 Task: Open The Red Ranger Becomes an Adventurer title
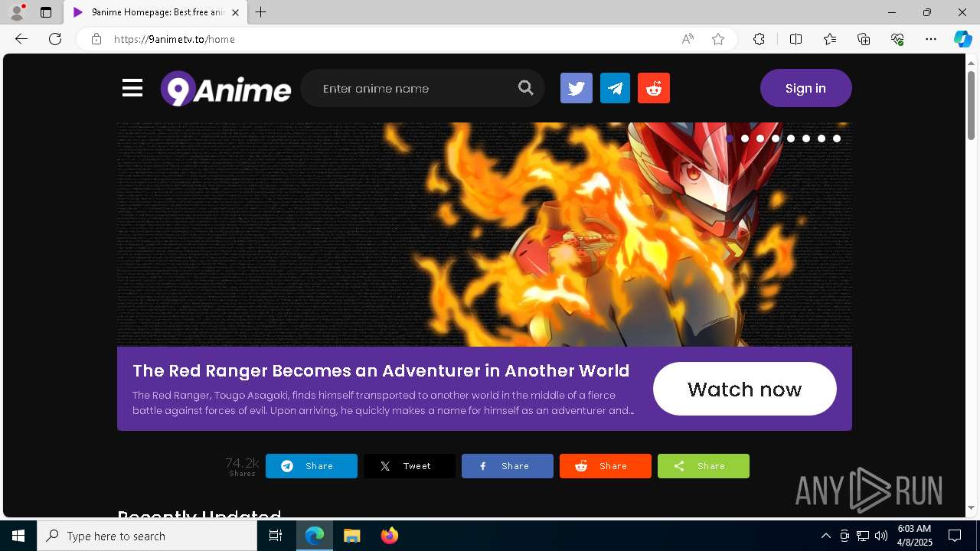click(381, 371)
